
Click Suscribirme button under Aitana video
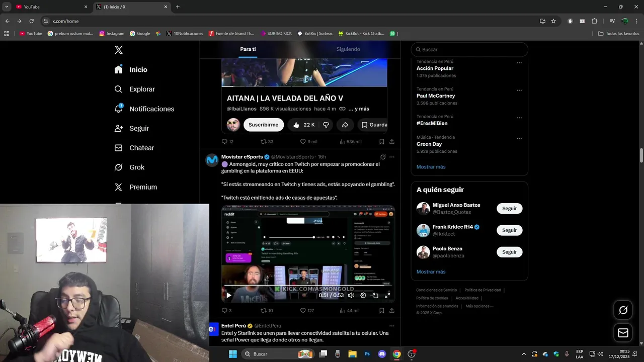(264, 125)
